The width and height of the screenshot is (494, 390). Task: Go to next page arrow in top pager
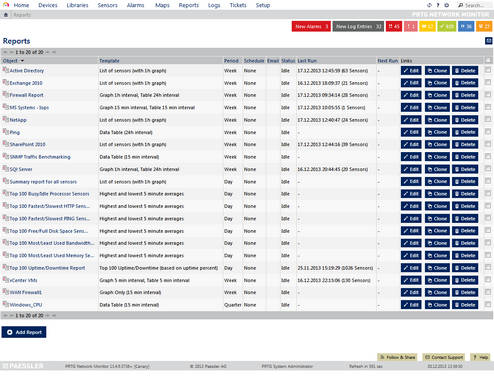(47, 52)
